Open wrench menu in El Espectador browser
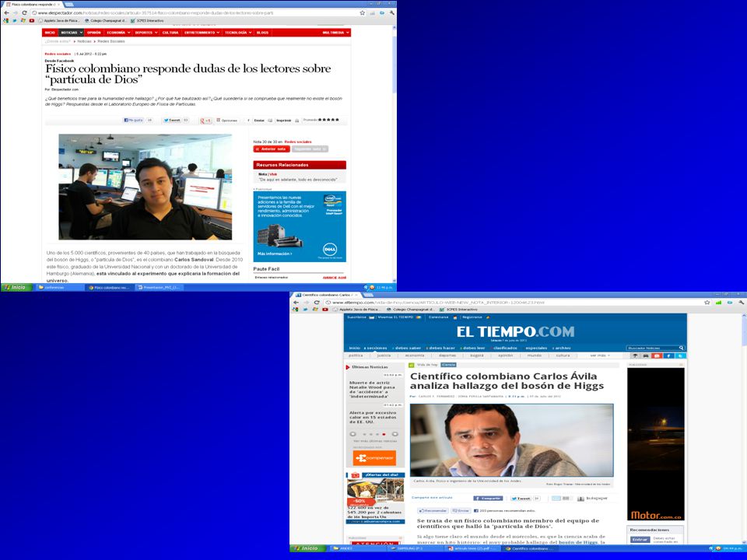This screenshot has height=560, width=747. (x=391, y=13)
